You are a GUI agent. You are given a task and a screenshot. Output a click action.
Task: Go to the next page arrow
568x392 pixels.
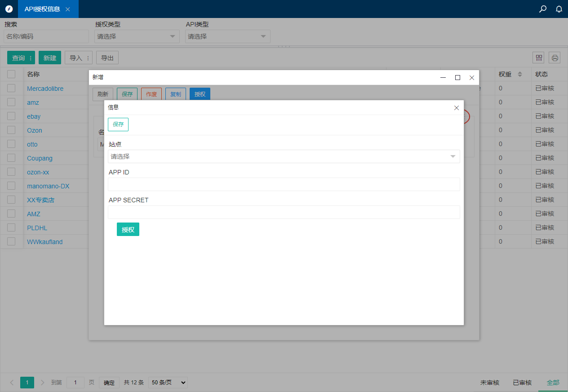[x=43, y=383]
